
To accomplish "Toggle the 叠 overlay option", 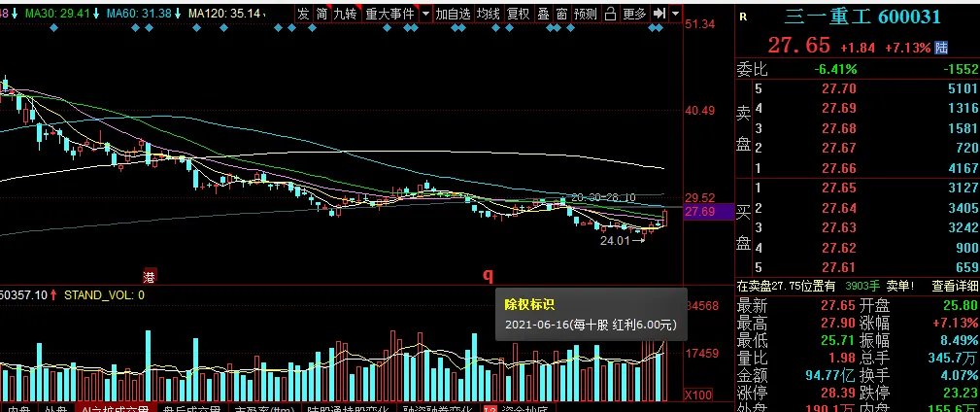I will pyautogui.click(x=542, y=14).
